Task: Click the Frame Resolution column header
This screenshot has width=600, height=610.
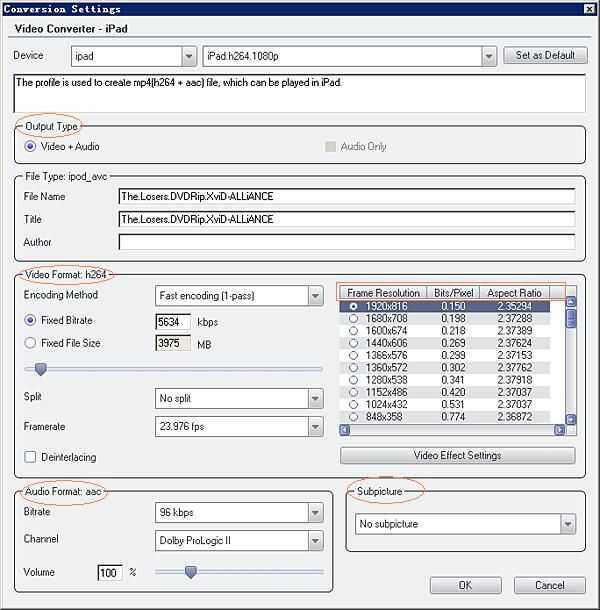Action: pyautogui.click(x=383, y=293)
